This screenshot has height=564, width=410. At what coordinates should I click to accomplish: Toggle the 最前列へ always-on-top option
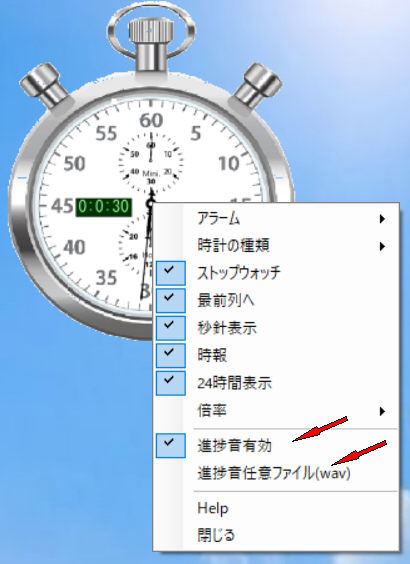click(277, 300)
